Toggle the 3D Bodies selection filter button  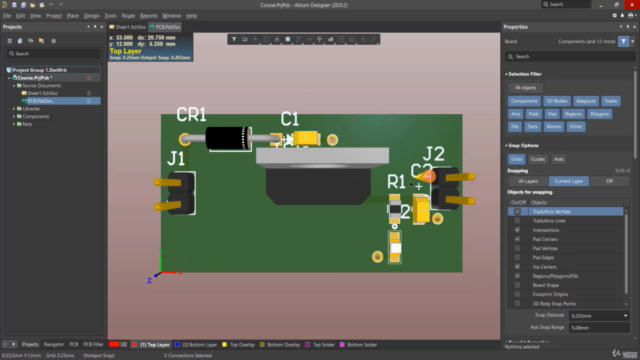pyautogui.click(x=557, y=101)
